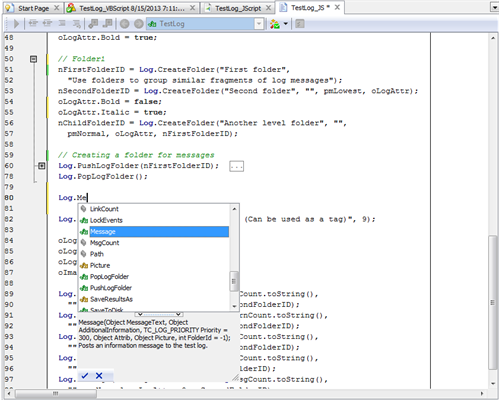
Task: Click horizontal scroll right arrow
Action: click(482, 394)
